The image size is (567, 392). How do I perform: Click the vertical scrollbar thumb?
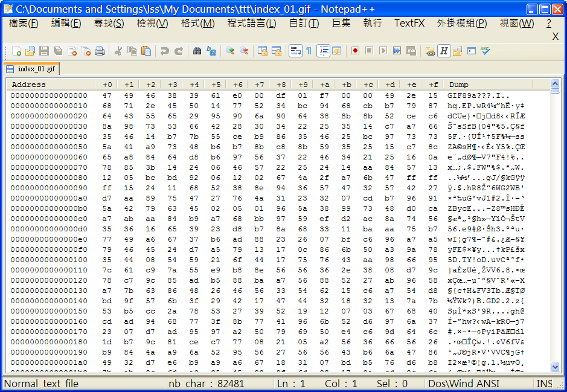pos(555,91)
